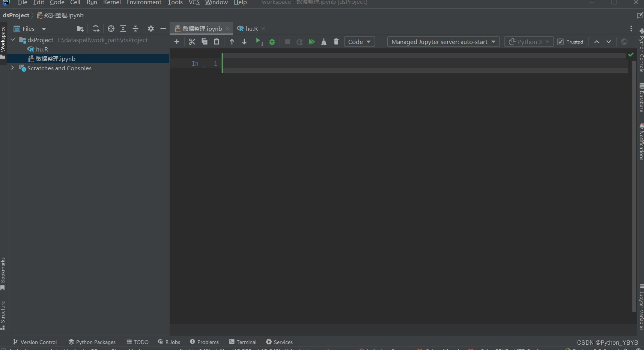Open editor tabs options menu

click(x=631, y=29)
